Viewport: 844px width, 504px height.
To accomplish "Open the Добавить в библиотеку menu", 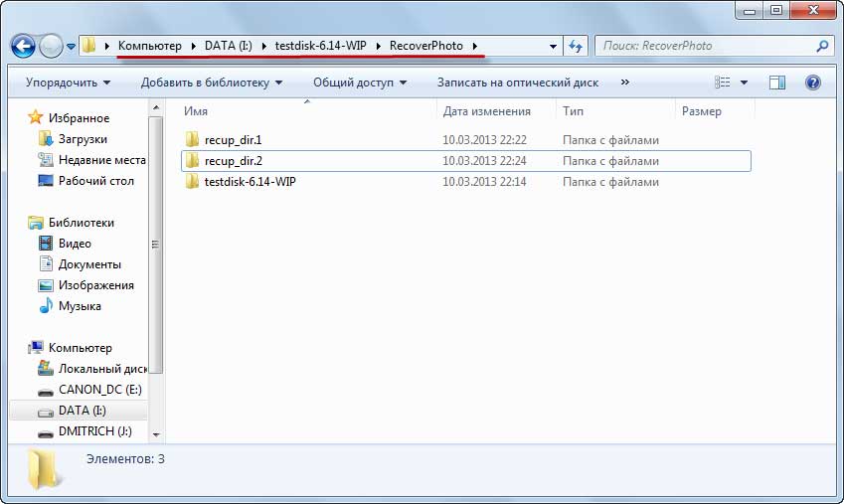I will coord(212,83).
